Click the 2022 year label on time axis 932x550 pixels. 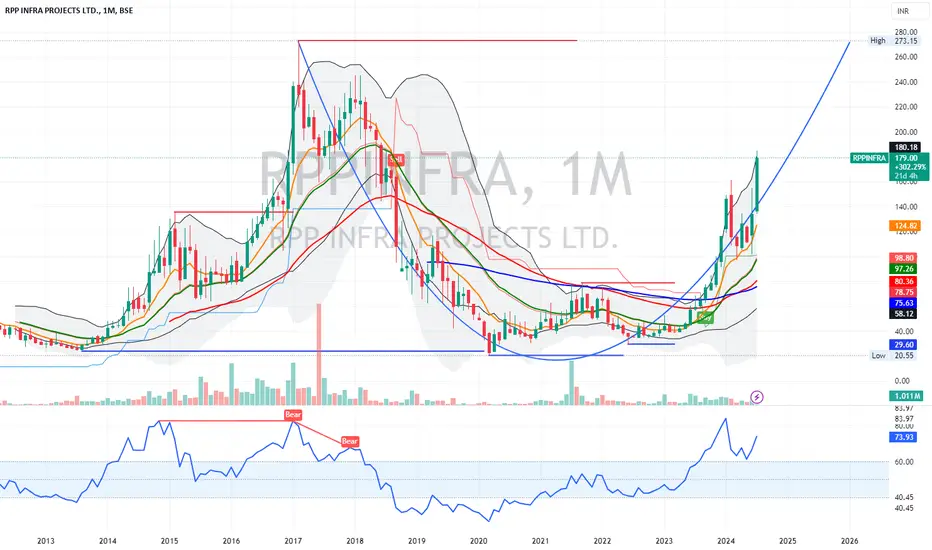click(x=602, y=540)
